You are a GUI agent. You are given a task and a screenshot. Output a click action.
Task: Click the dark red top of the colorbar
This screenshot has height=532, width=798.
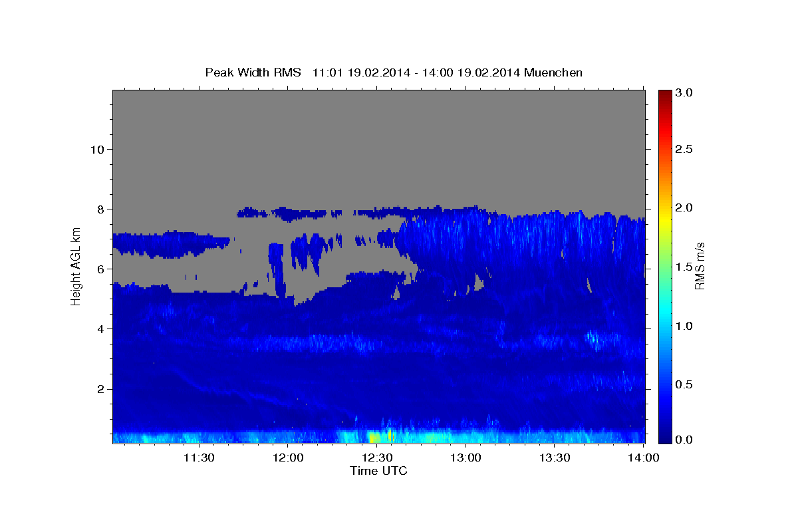pyautogui.click(x=664, y=94)
